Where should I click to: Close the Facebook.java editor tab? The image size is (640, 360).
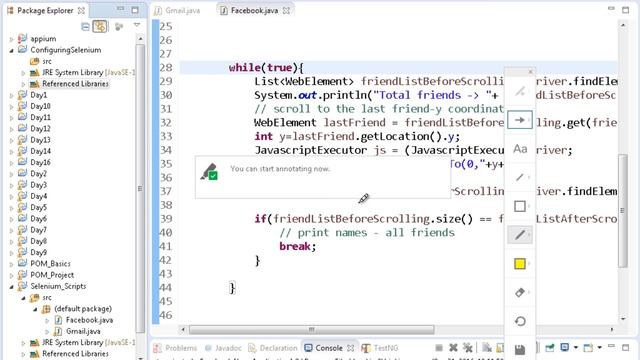(x=287, y=11)
